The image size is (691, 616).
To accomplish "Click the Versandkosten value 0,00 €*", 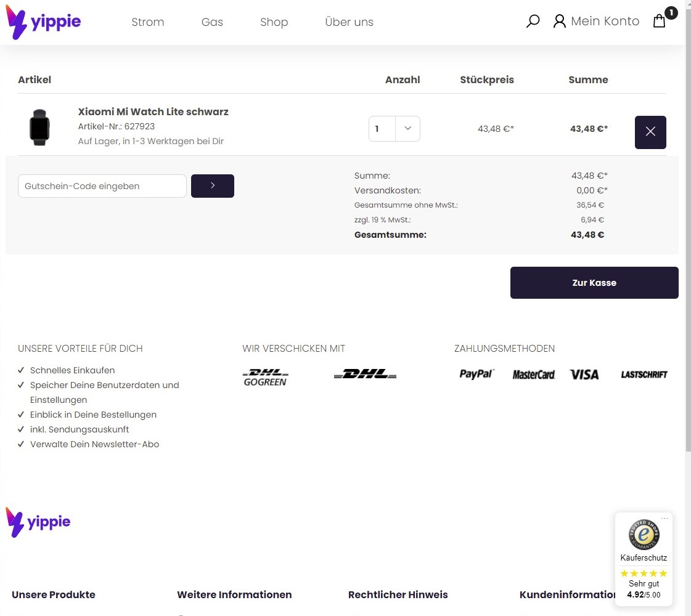I will tap(592, 191).
